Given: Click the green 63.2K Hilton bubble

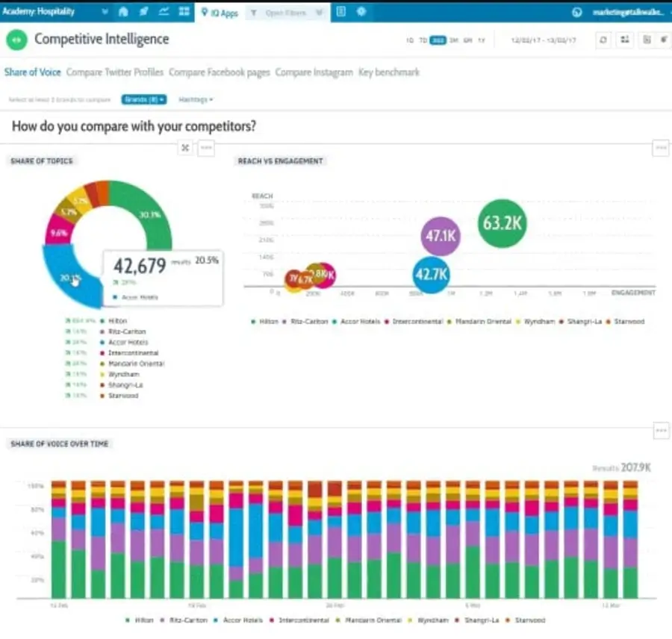Looking at the screenshot, I should [502, 223].
